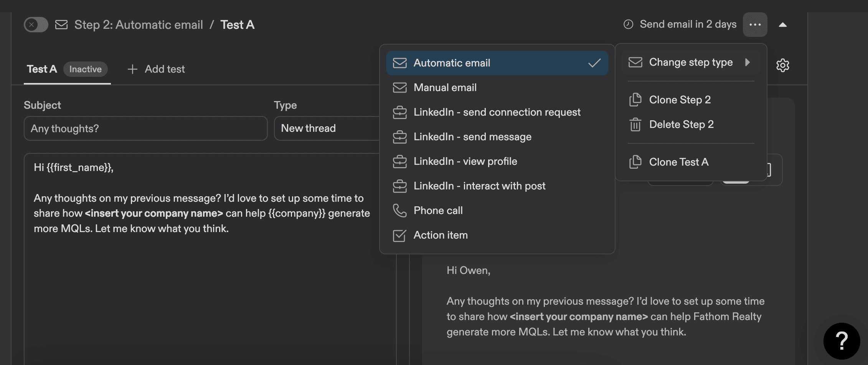Viewport: 868px width, 365px height.
Task: Click the bold <insert your company name> in editor
Action: 154,213
